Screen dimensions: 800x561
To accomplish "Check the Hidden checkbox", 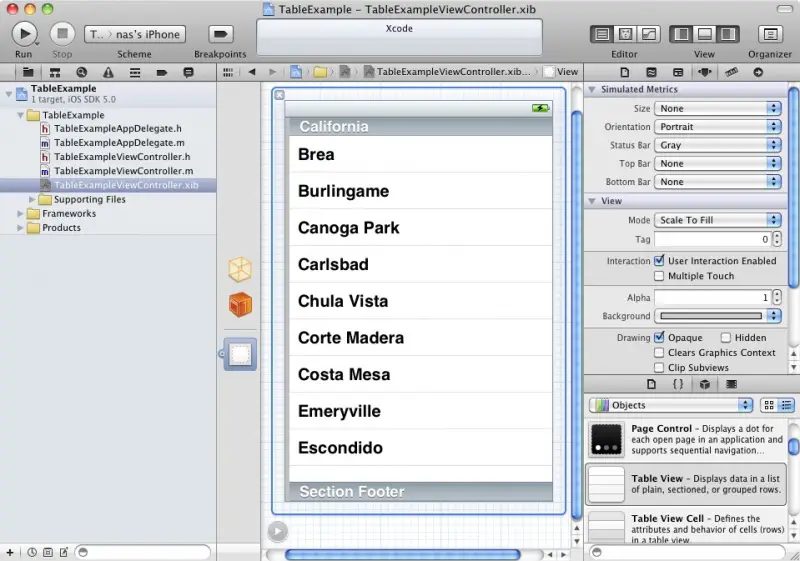I will coord(727,338).
